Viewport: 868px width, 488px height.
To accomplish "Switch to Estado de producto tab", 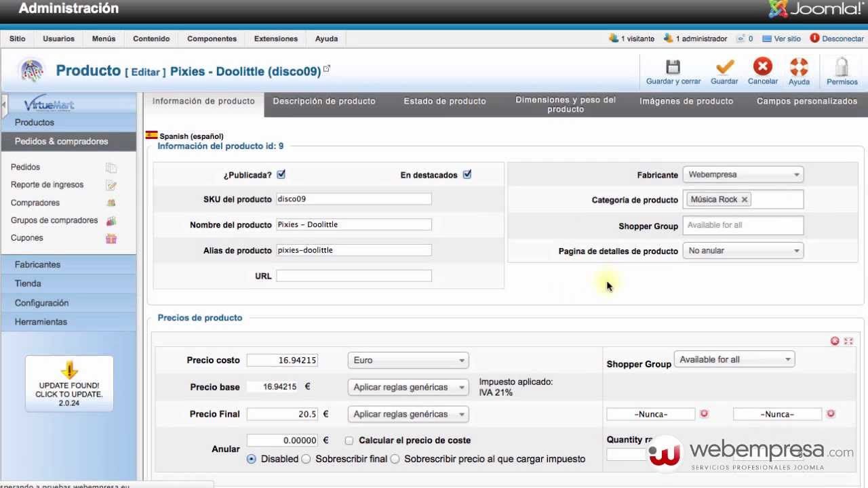I will 445,101.
